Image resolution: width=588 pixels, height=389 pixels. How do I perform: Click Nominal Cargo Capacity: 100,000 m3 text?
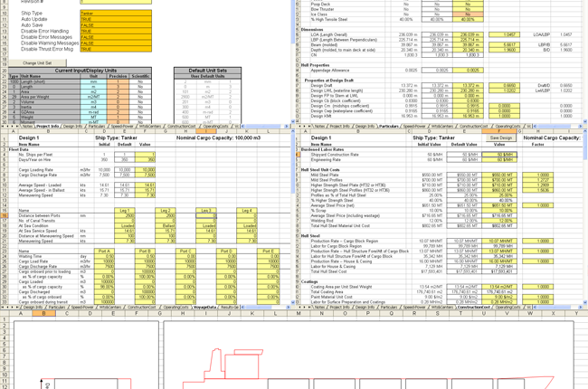[218, 138]
